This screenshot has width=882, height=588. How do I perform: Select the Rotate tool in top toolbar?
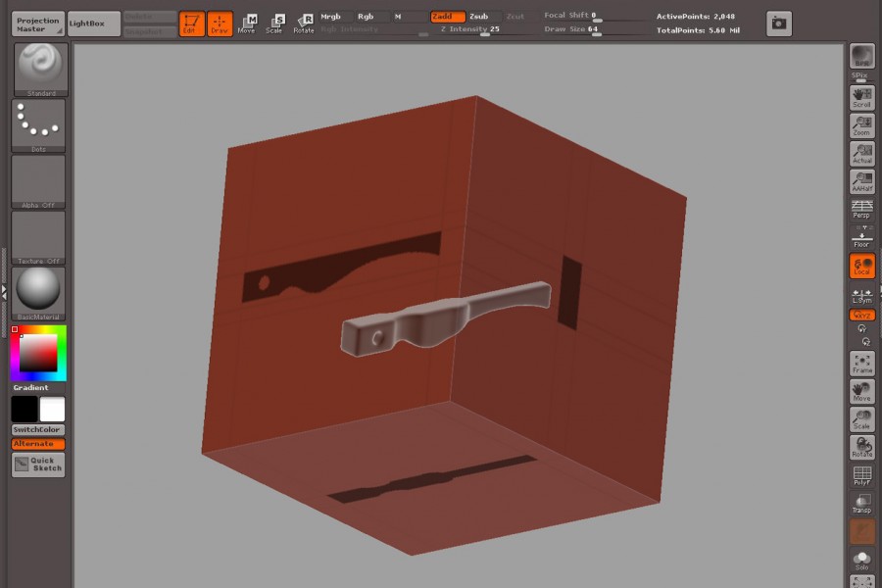pyautogui.click(x=304, y=23)
